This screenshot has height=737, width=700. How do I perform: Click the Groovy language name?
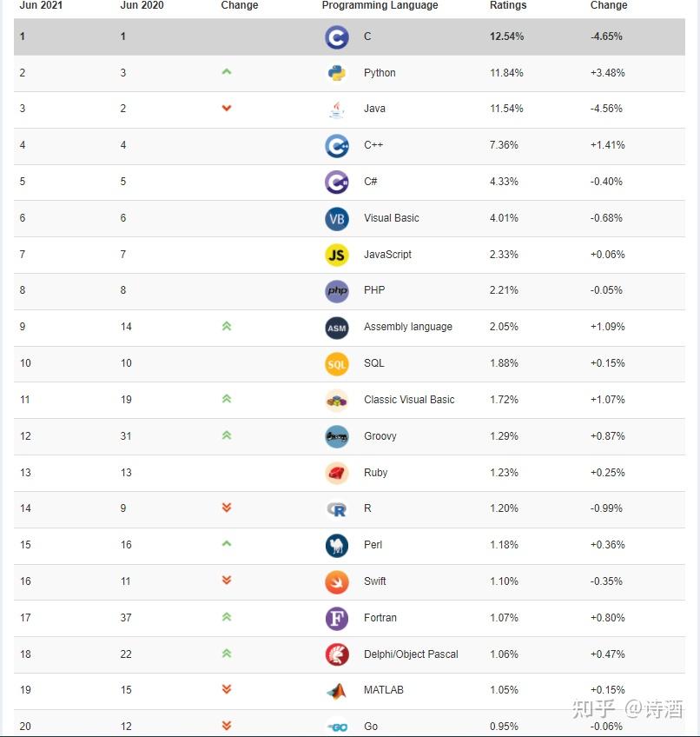[380, 436]
